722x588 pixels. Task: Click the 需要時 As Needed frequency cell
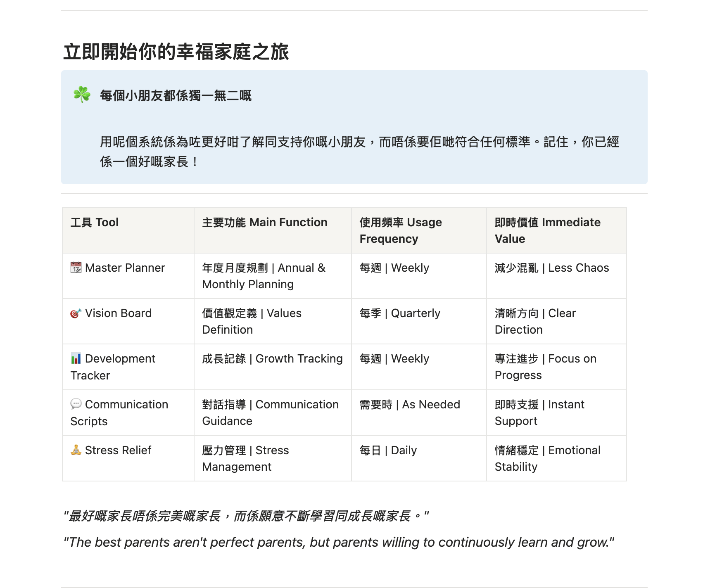(409, 404)
